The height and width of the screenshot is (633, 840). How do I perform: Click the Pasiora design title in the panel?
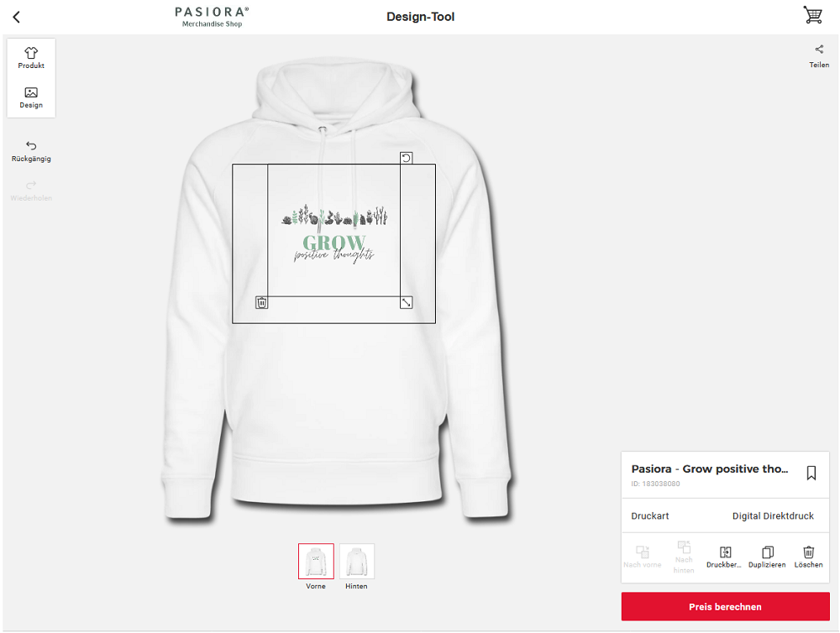click(709, 469)
